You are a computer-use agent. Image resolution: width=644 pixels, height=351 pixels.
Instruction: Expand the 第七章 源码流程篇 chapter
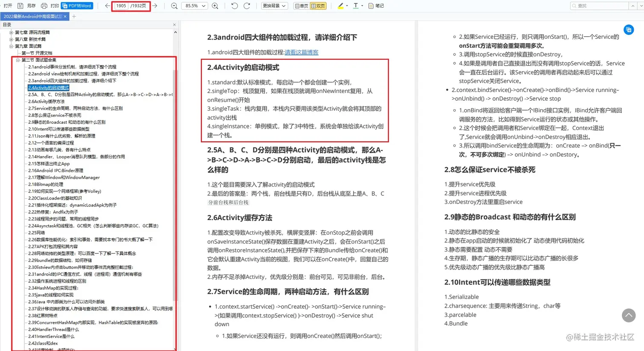[10, 32]
